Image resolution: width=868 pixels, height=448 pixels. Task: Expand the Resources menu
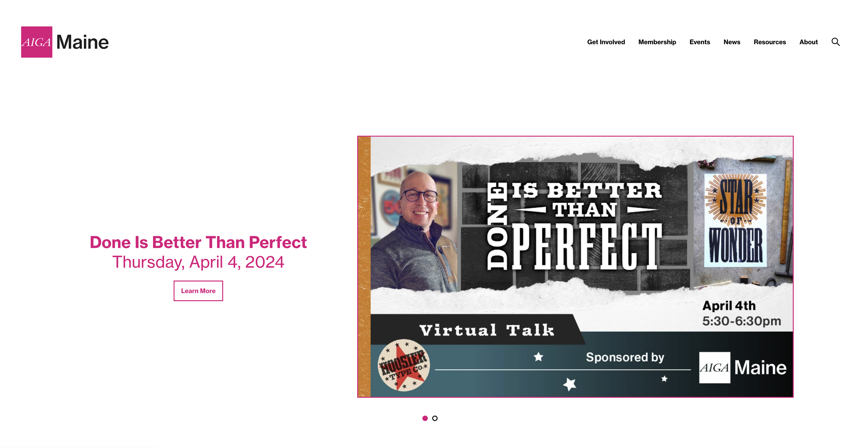tap(770, 42)
